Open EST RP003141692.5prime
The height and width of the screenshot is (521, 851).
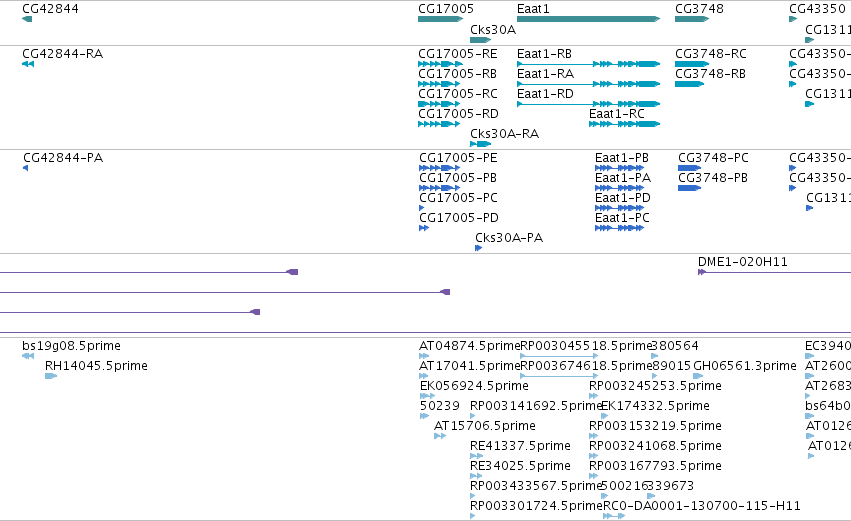472,417
